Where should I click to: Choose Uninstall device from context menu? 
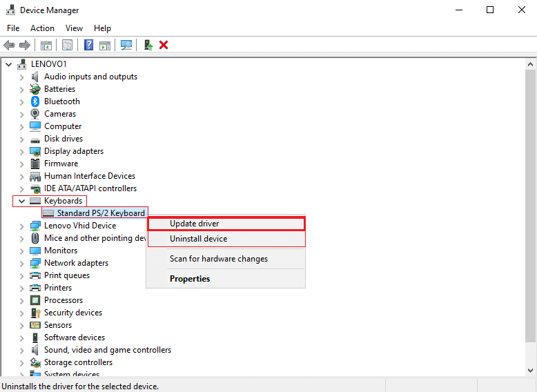pos(226,239)
